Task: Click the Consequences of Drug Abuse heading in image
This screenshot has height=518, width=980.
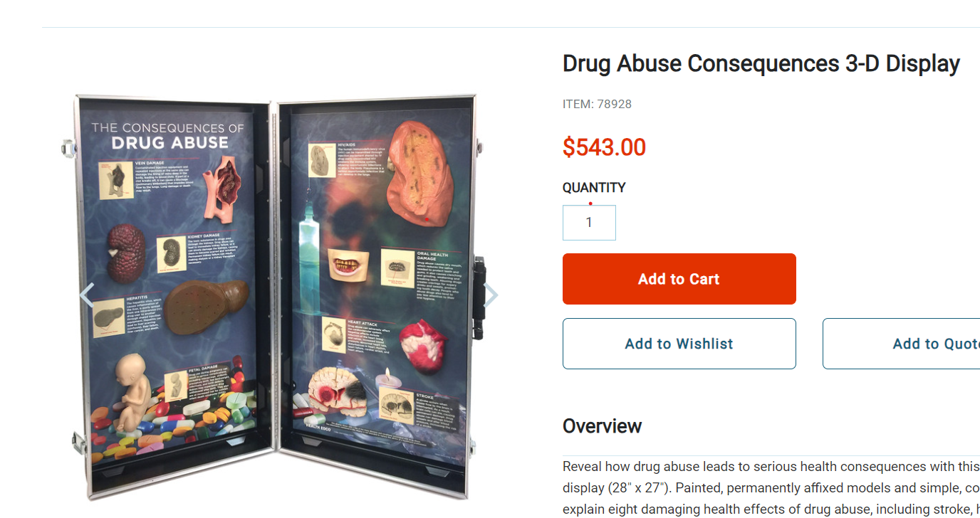Action: pos(167,136)
